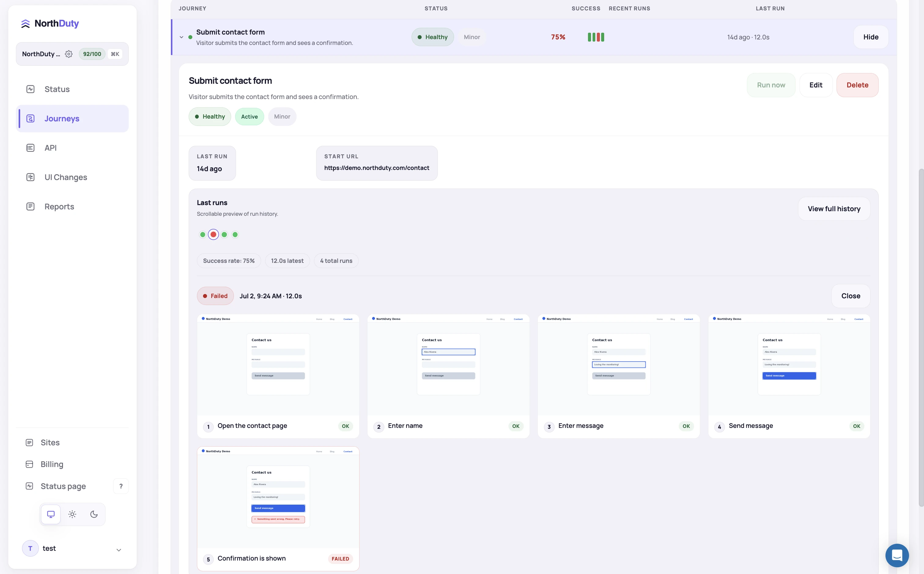Click the NorthDuty logo icon

[25, 24]
